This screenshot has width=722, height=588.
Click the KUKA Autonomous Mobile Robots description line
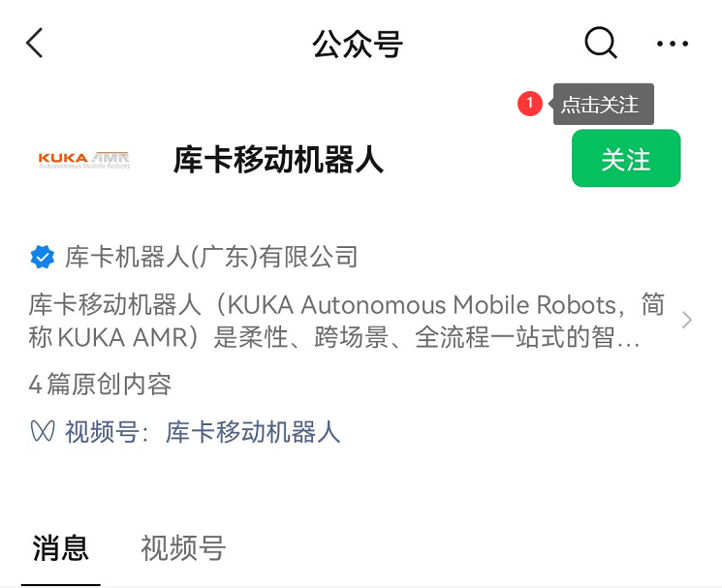(346, 304)
